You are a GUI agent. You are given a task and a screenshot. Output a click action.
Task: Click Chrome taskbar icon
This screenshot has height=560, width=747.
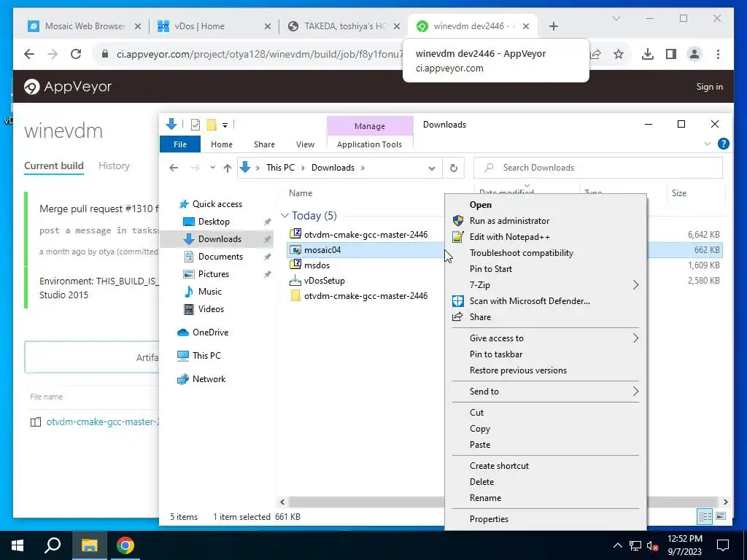[125, 545]
